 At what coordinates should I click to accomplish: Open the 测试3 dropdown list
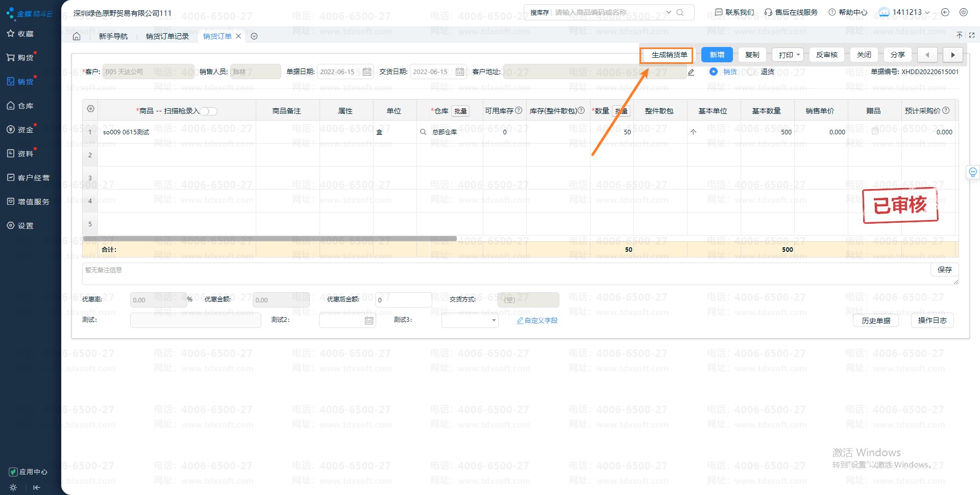click(x=470, y=320)
